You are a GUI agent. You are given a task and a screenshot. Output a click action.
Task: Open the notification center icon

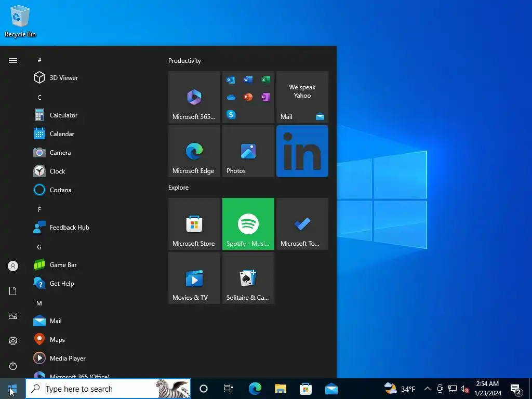(x=516, y=389)
